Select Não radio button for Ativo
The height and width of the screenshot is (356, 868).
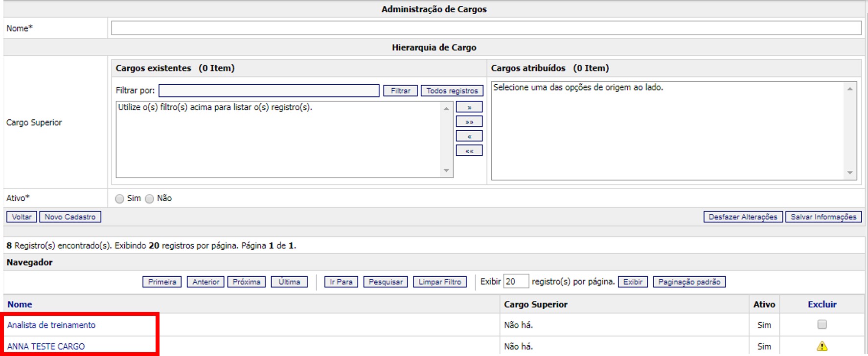coord(150,199)
